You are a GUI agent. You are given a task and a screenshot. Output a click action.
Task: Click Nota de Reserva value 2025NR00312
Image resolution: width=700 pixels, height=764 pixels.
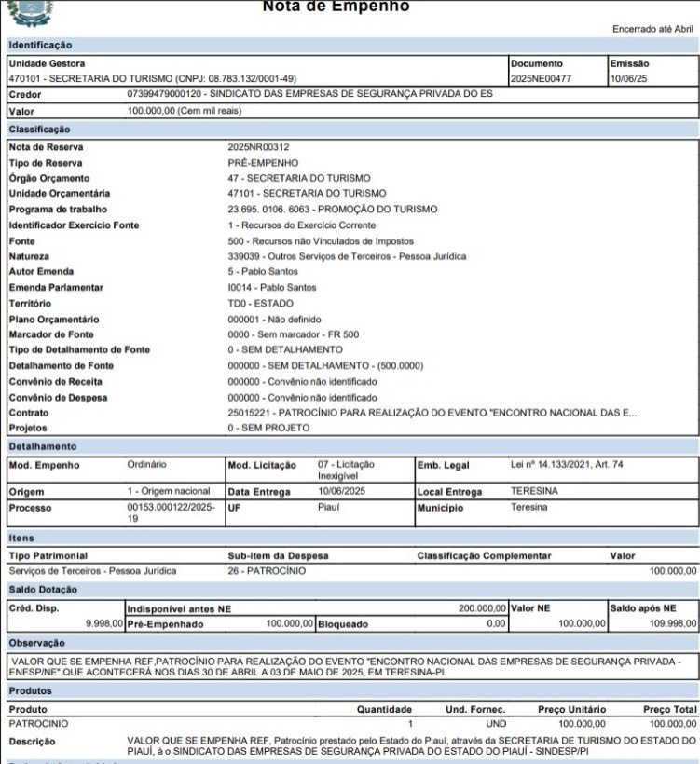point(258,147)
